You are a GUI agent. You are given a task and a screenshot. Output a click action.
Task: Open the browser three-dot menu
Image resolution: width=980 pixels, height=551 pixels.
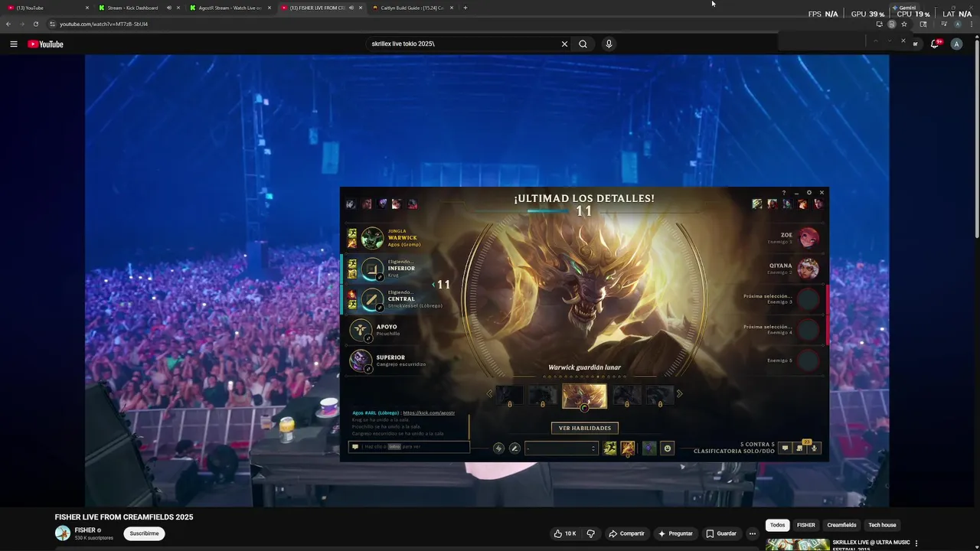click(971, 24)
